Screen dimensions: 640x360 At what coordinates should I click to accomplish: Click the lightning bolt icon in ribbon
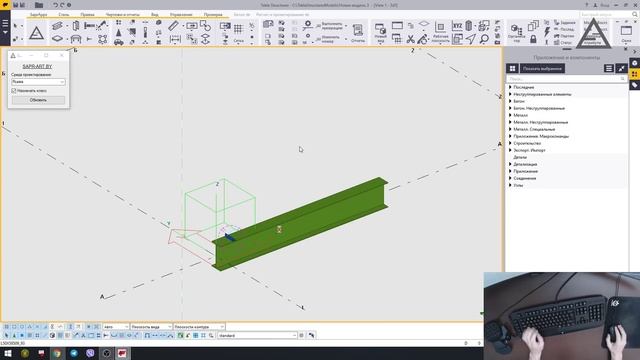coord(547,32)
